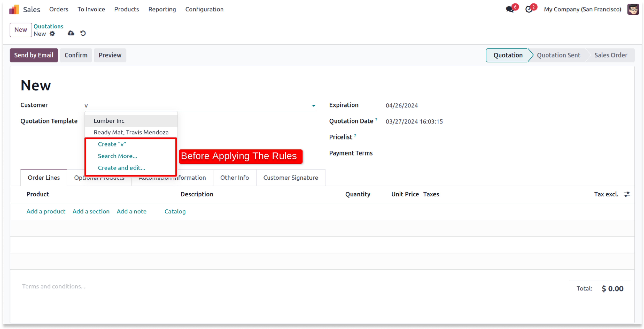
Task: Click Search More... in the dropdown
Action: click(117, 156)
